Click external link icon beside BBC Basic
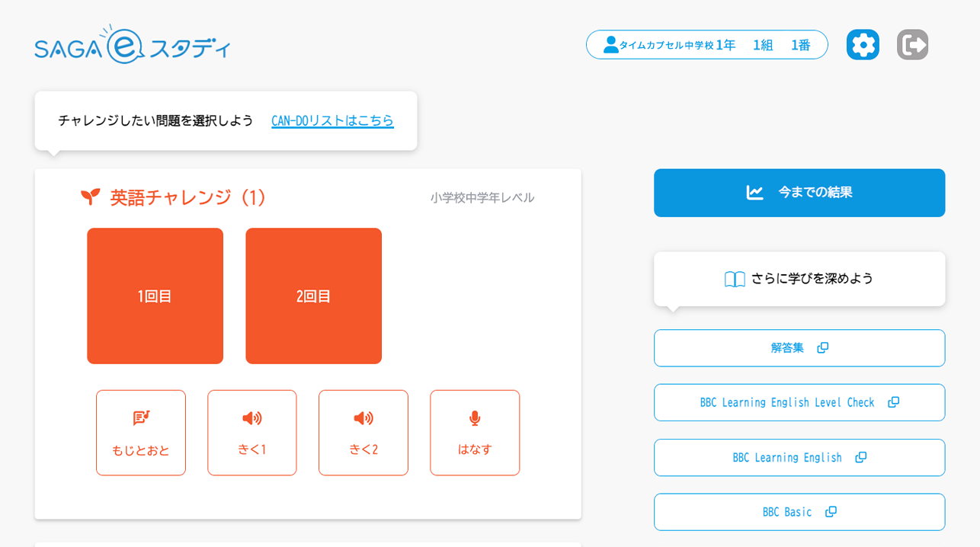980x547 pixels. coord(831,512)
